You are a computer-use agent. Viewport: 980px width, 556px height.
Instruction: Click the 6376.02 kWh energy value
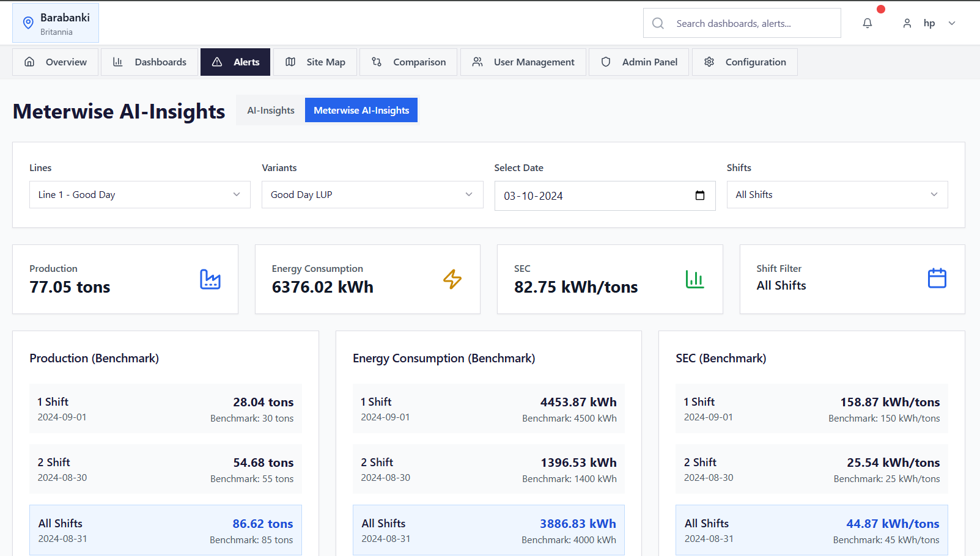[x=323, y=287]
